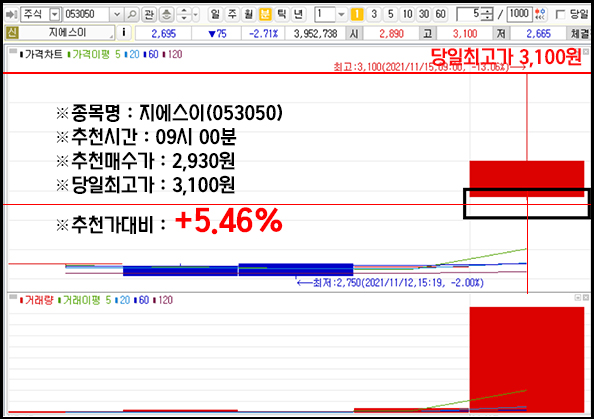The width and height of the screenshot is (594, 419).
Task: Select the 60-minute interval button
Action: (440, 15)
